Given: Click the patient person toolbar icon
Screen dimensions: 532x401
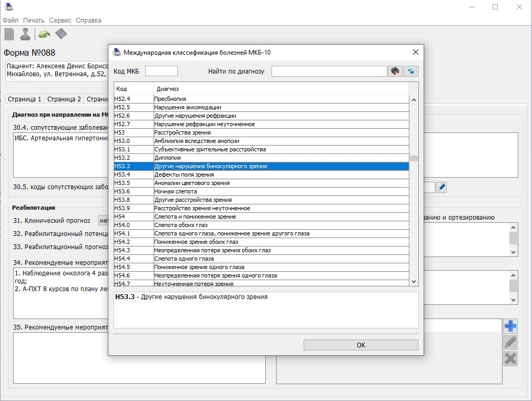Looking at the screenshot, I should 25,35.
